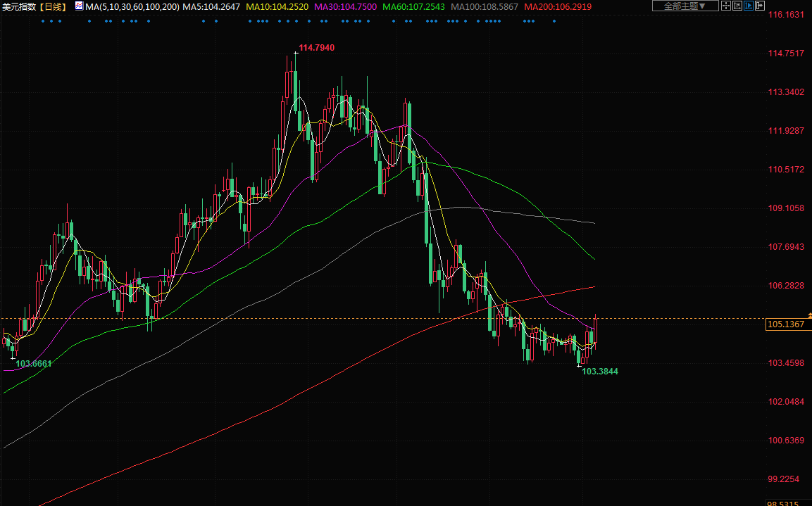The image size is (812, 506).
Task: Click the crosshair cursor icon
Action: point(726,6)
